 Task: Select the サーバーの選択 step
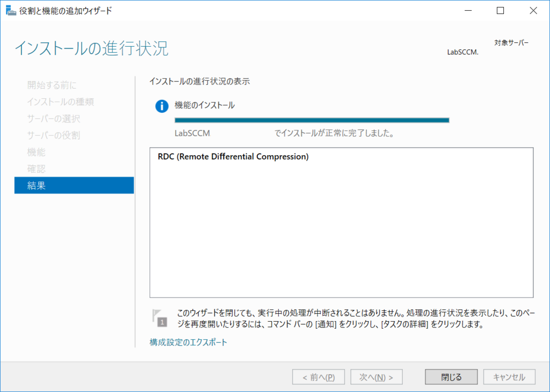(53, 119)
